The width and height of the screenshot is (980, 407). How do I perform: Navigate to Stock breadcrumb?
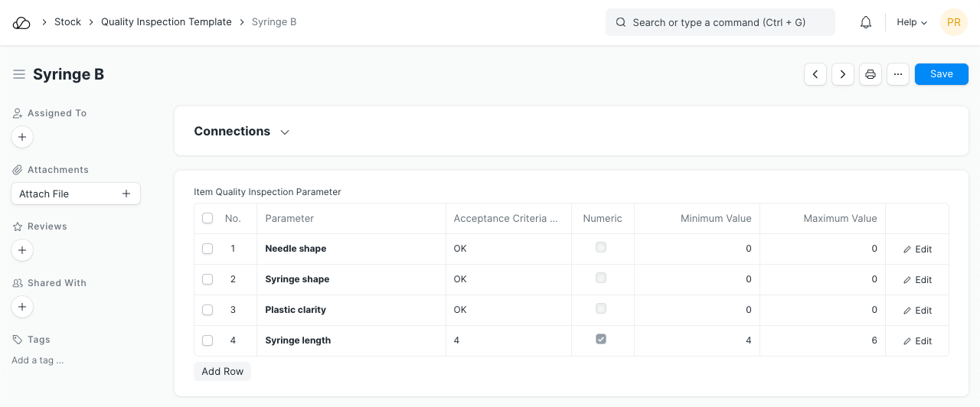pos(67,22)
